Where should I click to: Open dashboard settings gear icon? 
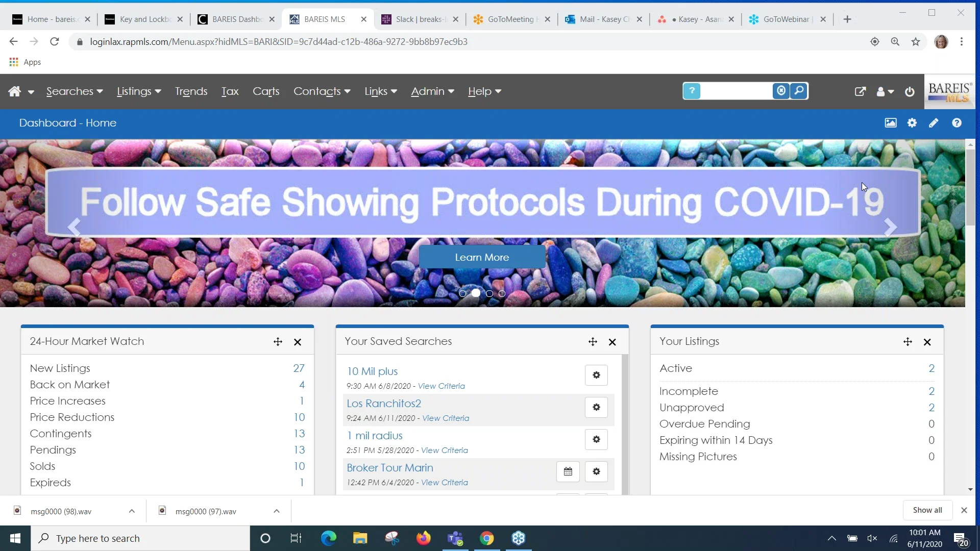912,123
